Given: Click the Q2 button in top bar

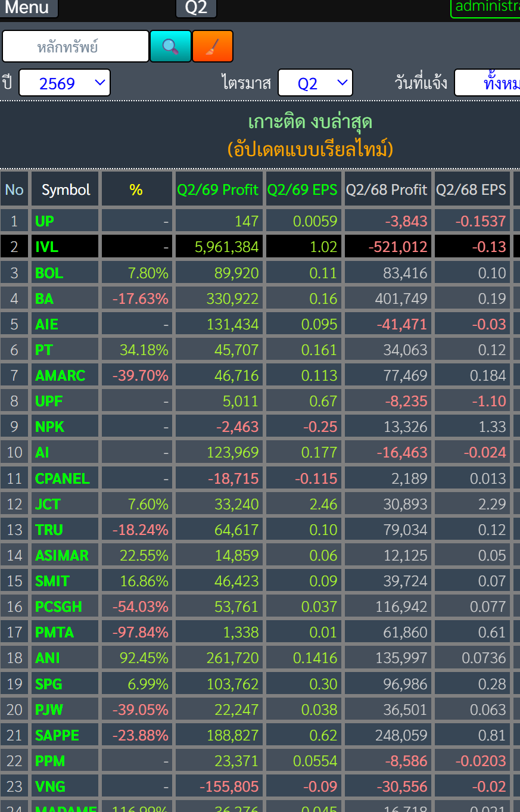Looking at the screenshot, I should [x=196, y=8].
